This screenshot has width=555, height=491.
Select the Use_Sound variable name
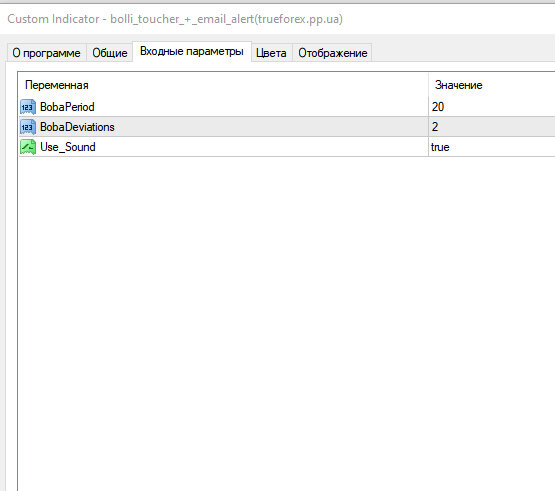click(68, 147)
